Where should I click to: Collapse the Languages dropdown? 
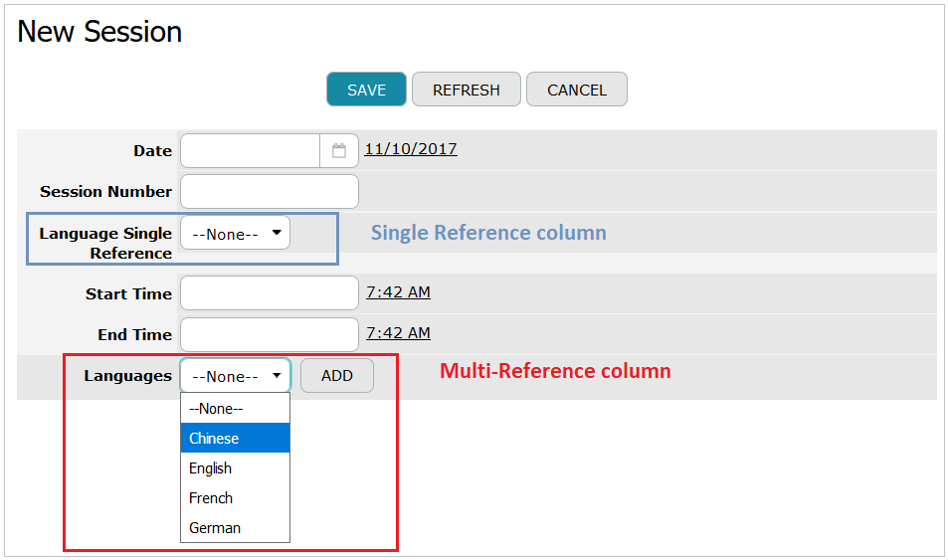pyautogui.click(x=235, y=376)
